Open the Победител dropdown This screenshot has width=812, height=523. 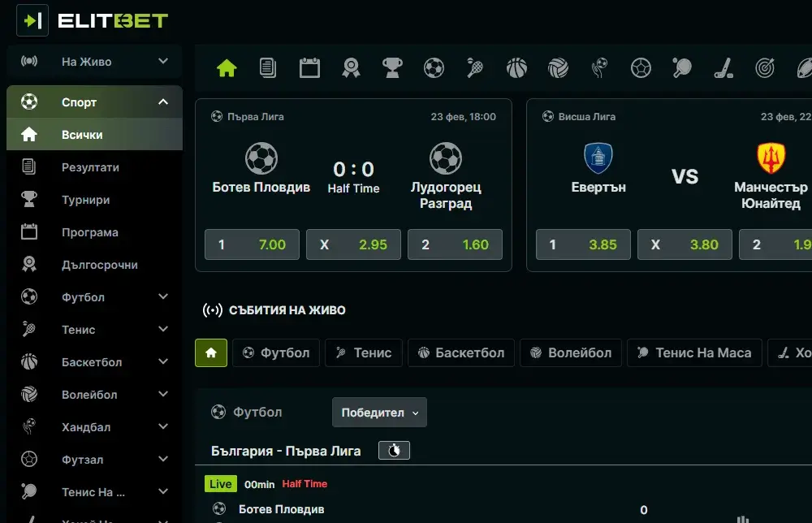(x=379, y=413)
